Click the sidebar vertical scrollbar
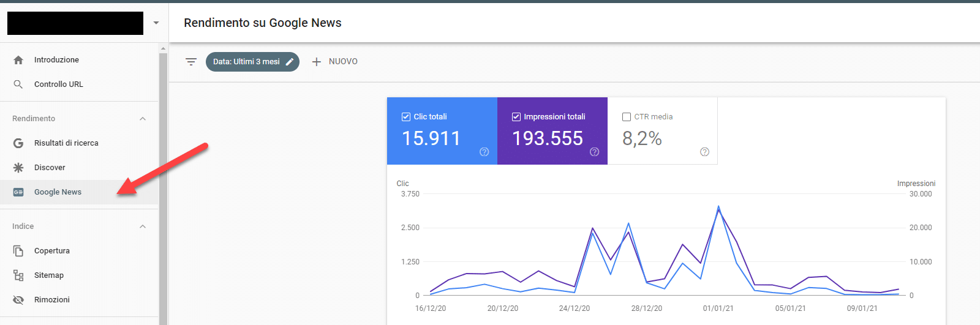The width and height of the screenshot is (980, 325). 163,189
